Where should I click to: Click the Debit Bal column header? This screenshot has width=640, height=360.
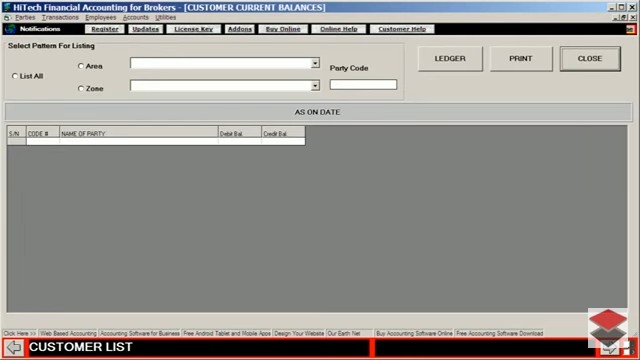[240, 133]
